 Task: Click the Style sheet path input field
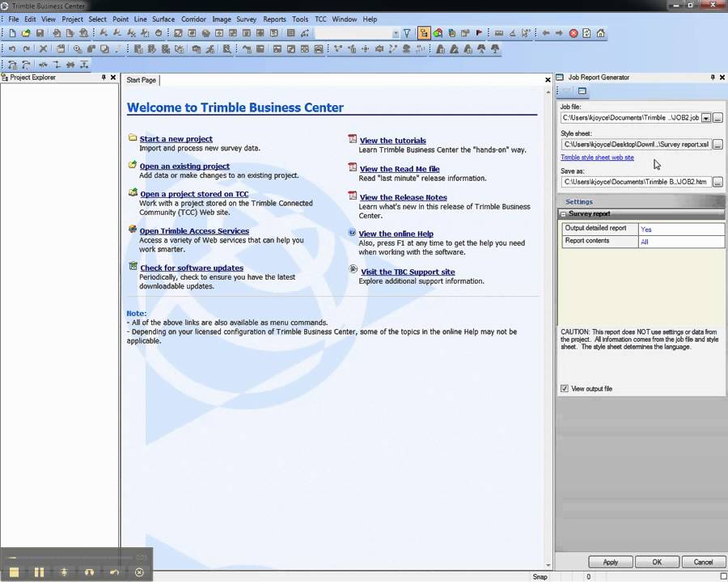(636, 145)
